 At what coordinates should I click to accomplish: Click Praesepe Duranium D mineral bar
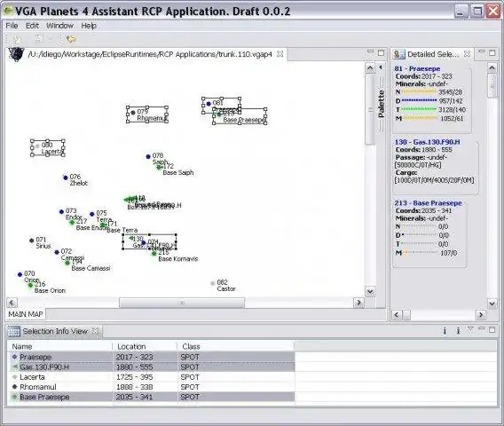pyautogui.click(x=420, y=100)
